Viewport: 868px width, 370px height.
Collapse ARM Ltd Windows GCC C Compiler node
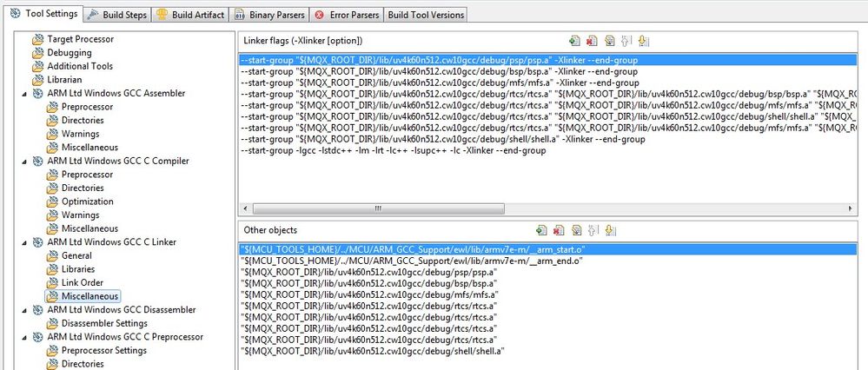(23, 162)
